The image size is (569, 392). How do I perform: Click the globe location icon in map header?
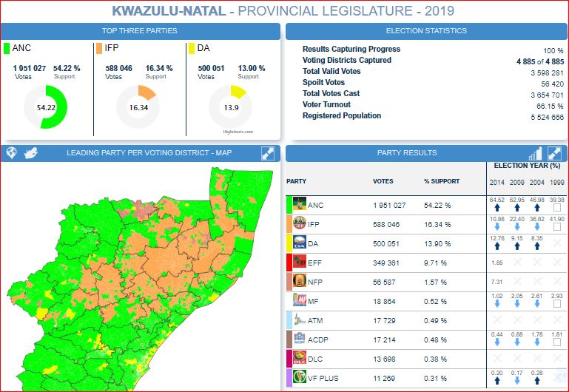12,153
